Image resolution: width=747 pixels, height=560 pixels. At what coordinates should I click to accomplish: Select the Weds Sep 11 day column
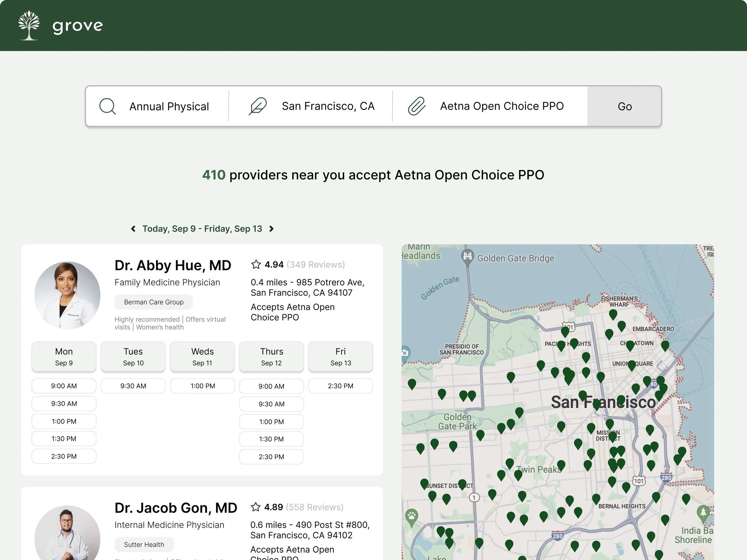point(202,357)
